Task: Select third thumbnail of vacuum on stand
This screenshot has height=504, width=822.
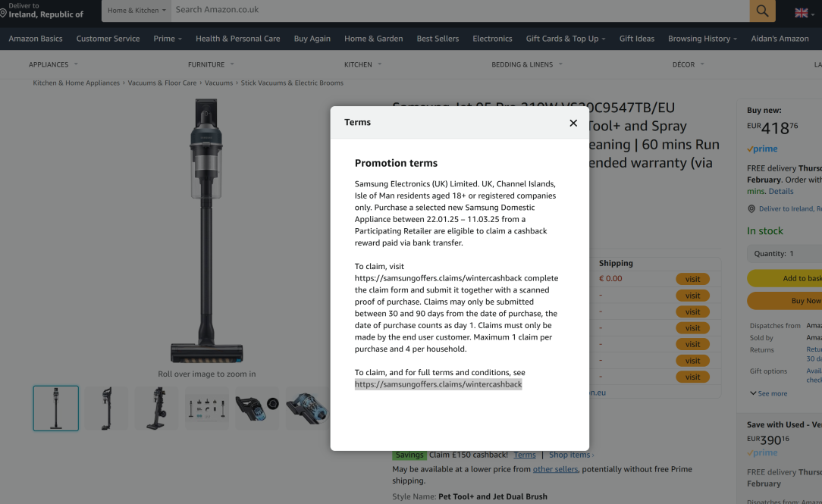Action: (157, 409)
